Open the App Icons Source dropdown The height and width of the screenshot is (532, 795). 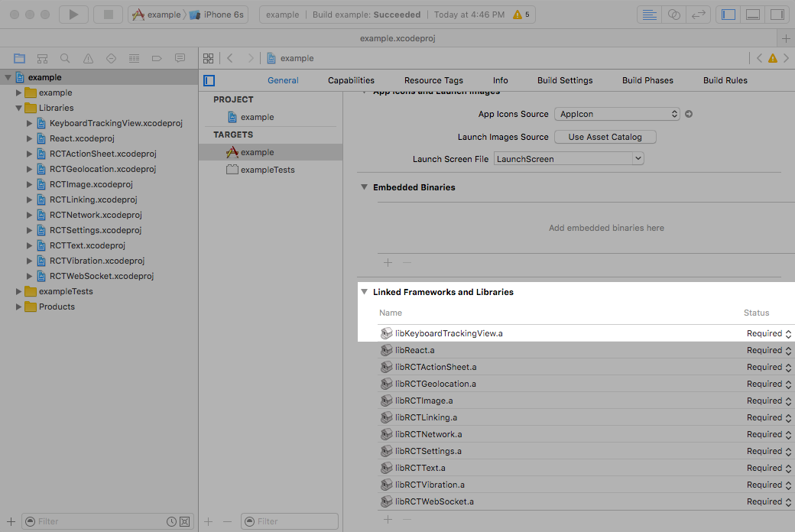(617, 114)
